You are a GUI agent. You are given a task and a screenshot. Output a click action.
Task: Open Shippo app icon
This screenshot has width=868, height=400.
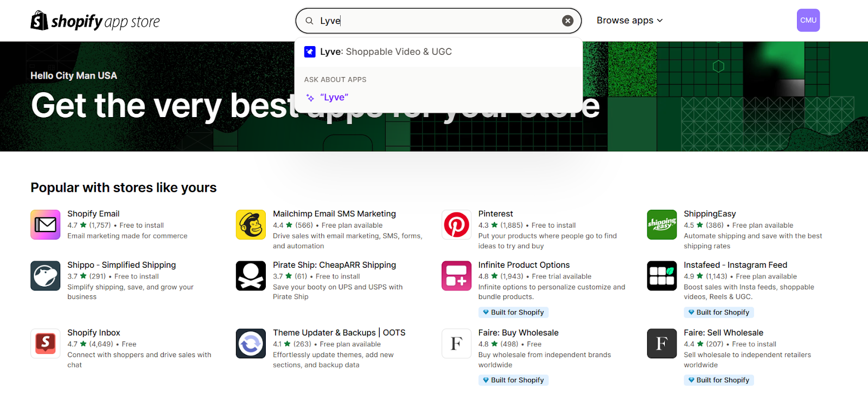click(x=46, y=276)
